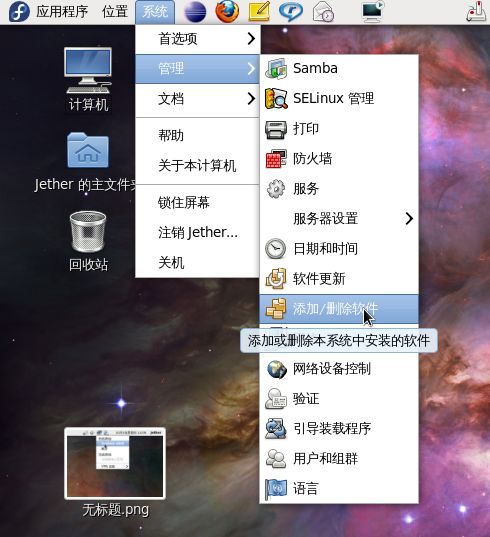Launch the Eclipse sphere icon

(x=195, y=12)
